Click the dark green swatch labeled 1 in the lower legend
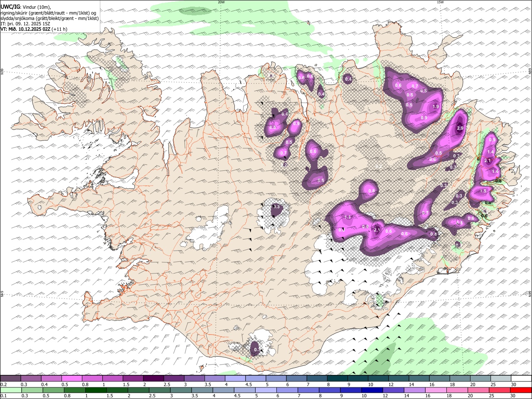532x399 pixels. coord(96,390)
